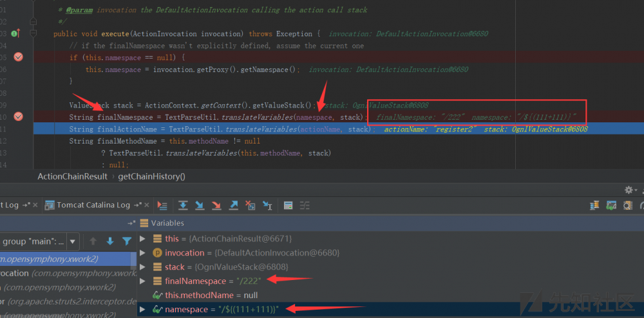Open debugger settings gear icon

coord(629,190)
